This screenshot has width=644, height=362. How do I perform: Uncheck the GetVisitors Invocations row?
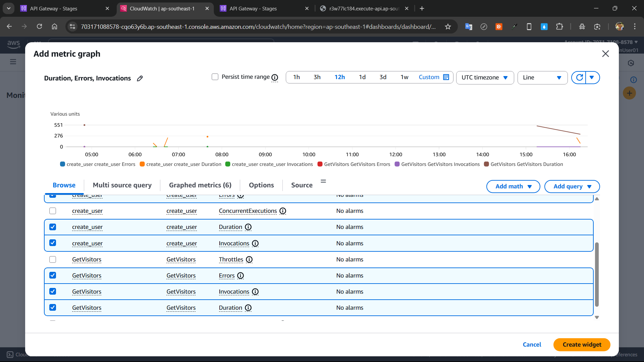tap(53, 291)
